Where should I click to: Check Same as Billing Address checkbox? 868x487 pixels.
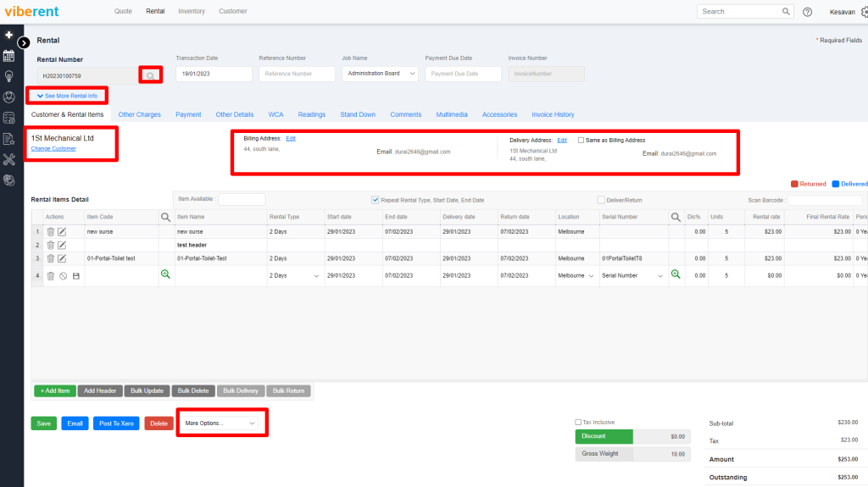click(x=581, y=140)
